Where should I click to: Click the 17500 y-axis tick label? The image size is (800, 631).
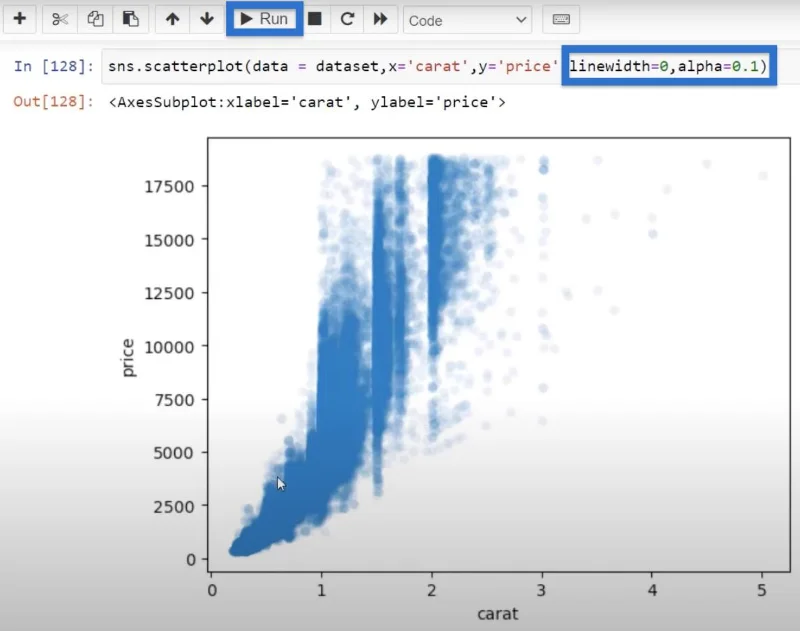(x=169, y=187)
